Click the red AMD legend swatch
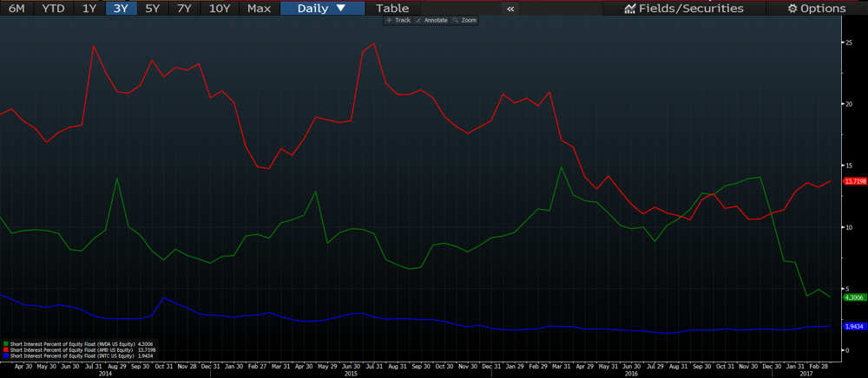This screenshot has width=868, height=378. pyautogui.click(x=6, y=349)
